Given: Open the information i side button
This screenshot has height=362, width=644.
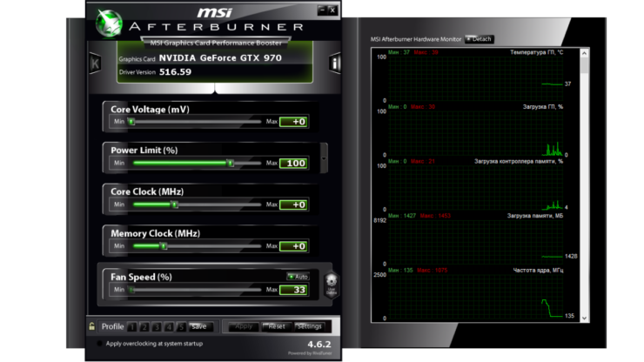Looking at the screenshot, I should tap(335, 64).
